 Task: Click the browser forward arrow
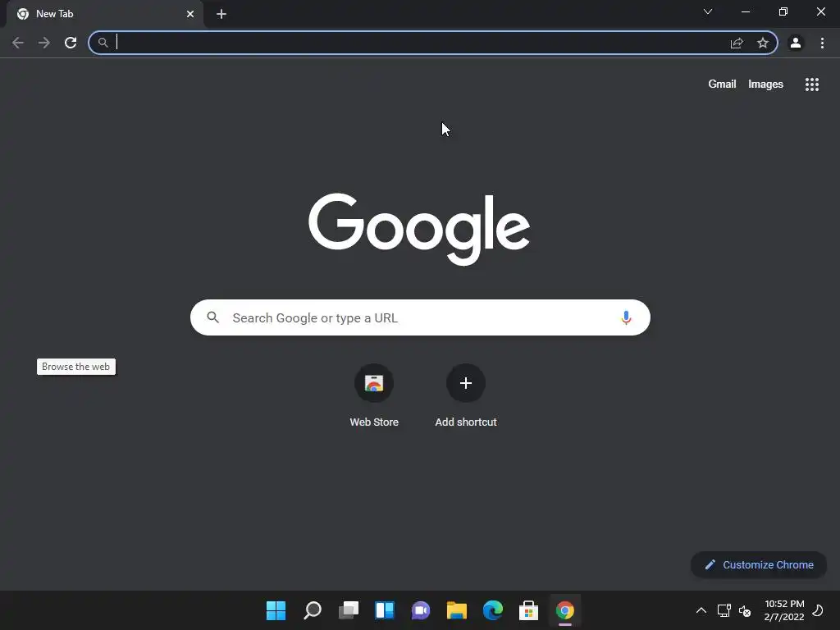tap(44, 43)
